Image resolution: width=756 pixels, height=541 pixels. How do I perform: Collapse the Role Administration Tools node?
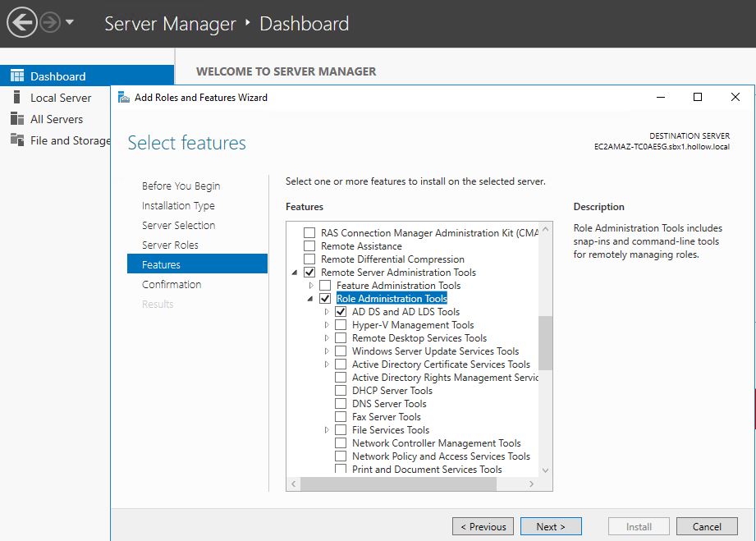(x=311, y=299)
